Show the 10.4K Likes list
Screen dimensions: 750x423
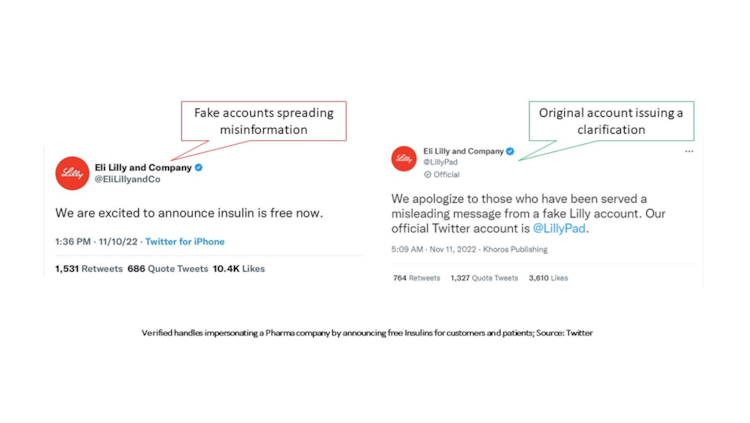pos(239,269)
